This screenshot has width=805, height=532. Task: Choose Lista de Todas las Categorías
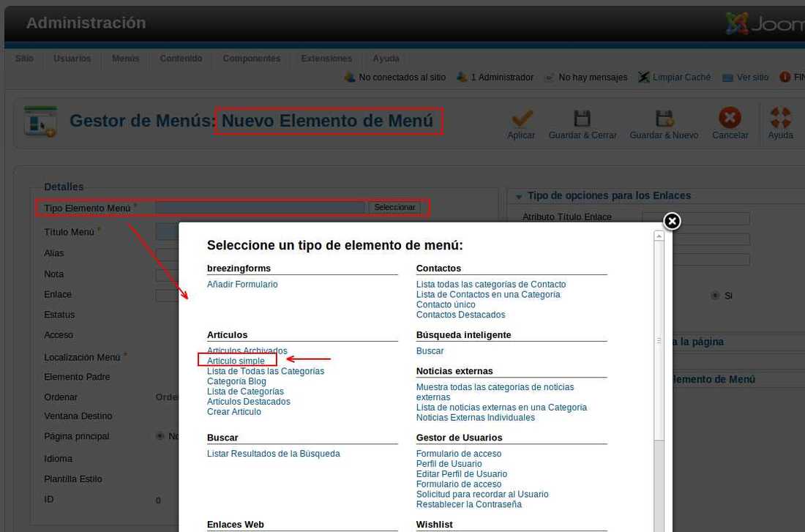click(x=266, y=371)
